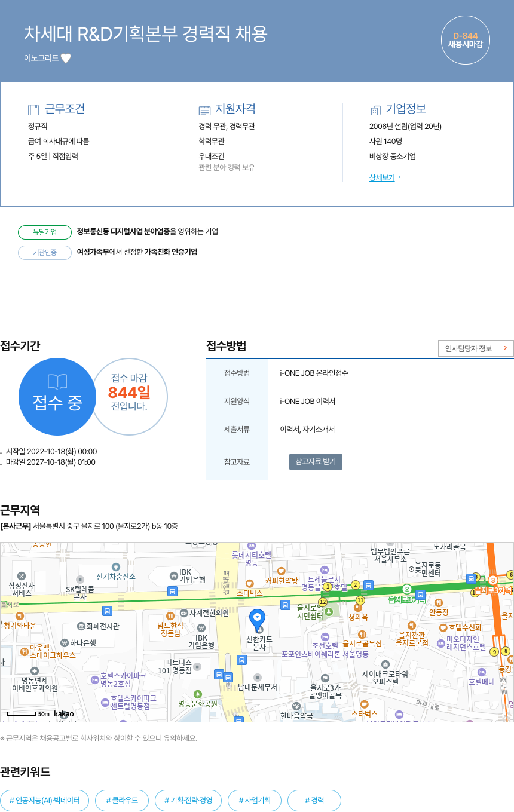Click the 안동장 restaurant map icon

(x=439, y=603)
